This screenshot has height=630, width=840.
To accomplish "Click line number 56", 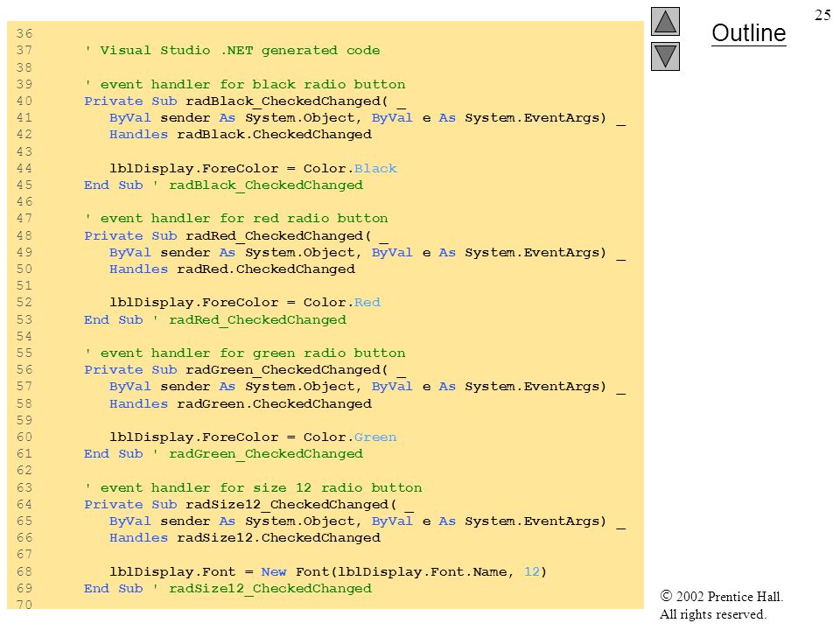I will (24, 370).
